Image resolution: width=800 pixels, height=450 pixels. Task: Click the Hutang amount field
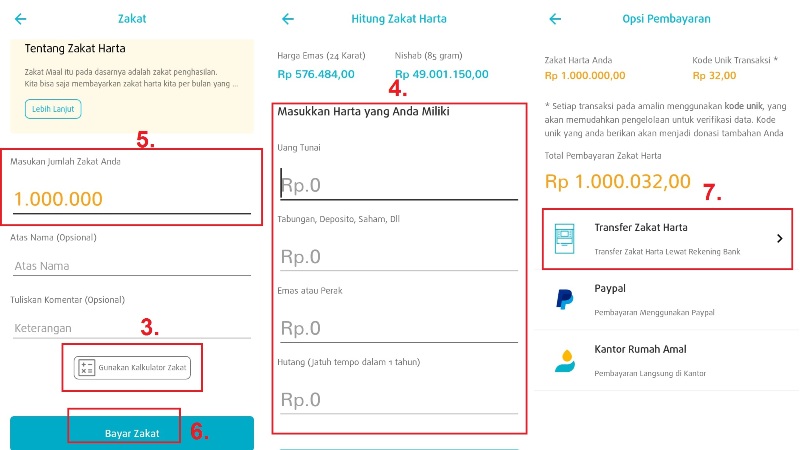click(x=398, y=400)
